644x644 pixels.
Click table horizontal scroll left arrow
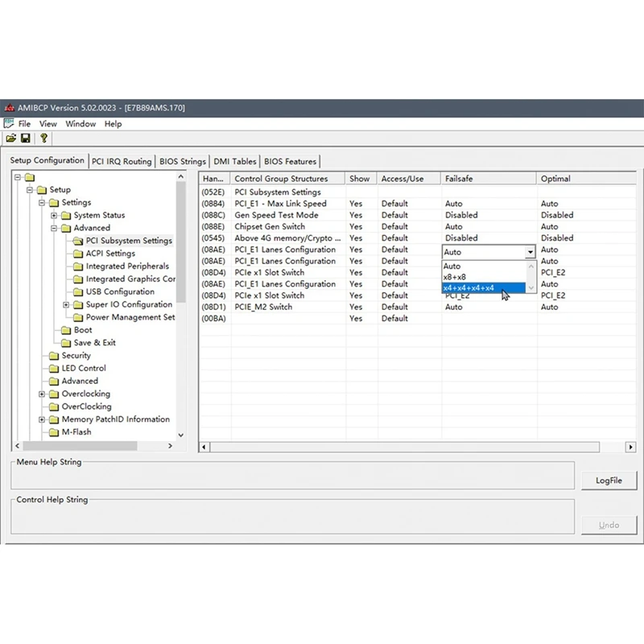pyautogui.click(x=204, y=447)
